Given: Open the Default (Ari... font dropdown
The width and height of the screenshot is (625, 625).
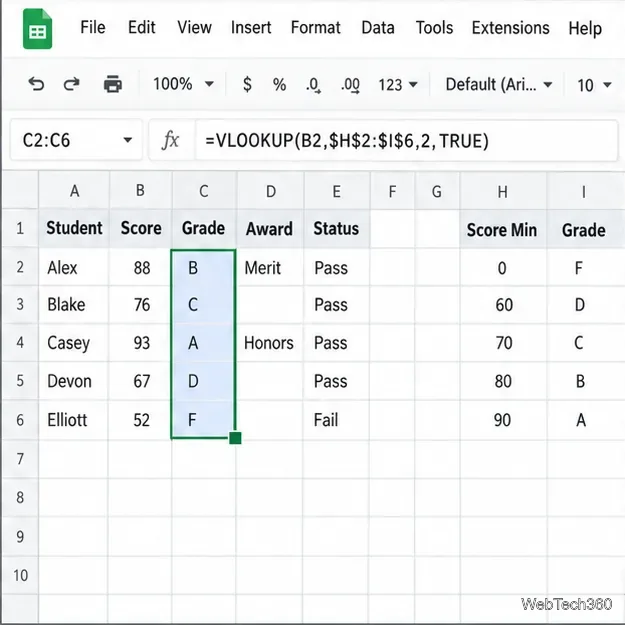Looking at the screenshot, I should pyautogui.click(x=499, y=85).
